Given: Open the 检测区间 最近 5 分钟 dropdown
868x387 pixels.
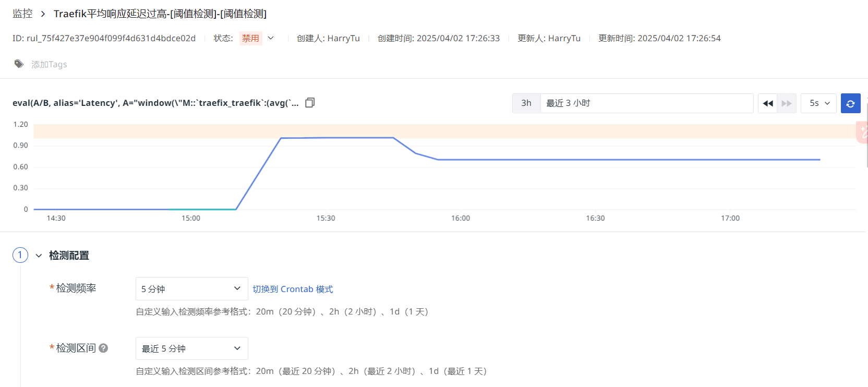Looking at the screenshot, I should pos(192,348).
